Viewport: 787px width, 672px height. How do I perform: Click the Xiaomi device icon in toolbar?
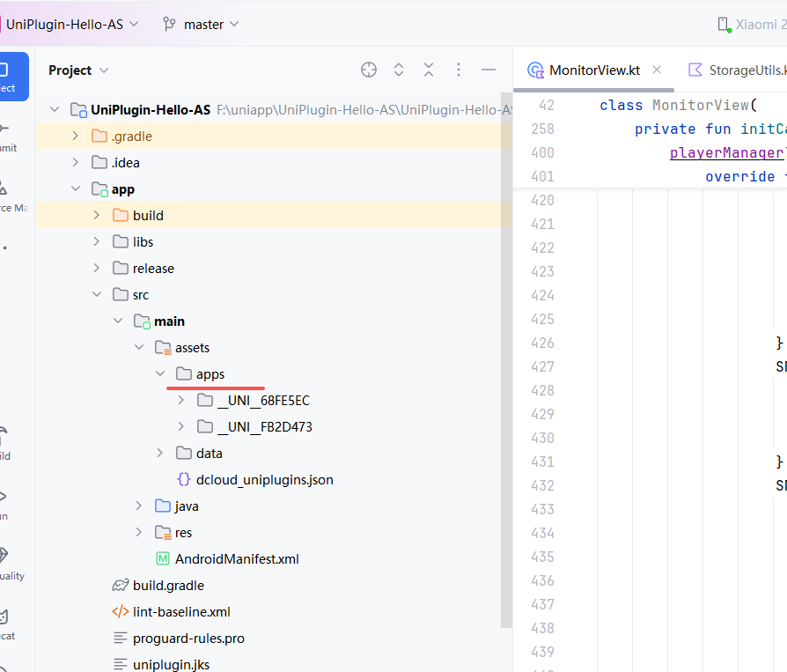click(724, 24)
